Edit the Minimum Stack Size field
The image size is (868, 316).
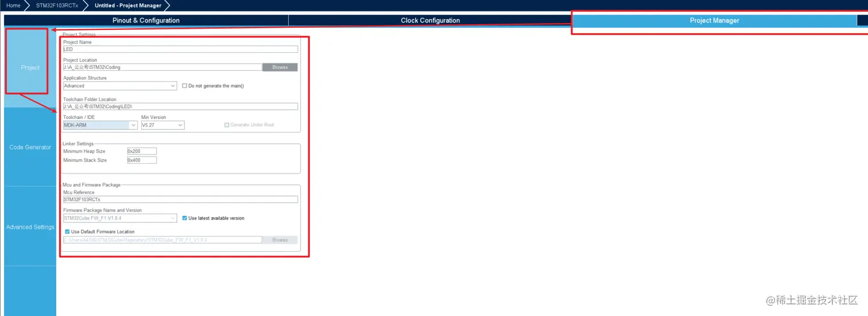coord(142,160)
